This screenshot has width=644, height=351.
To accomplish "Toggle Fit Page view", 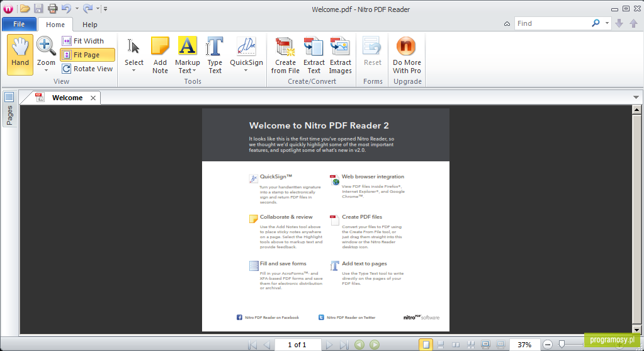I will click(88, 55).
